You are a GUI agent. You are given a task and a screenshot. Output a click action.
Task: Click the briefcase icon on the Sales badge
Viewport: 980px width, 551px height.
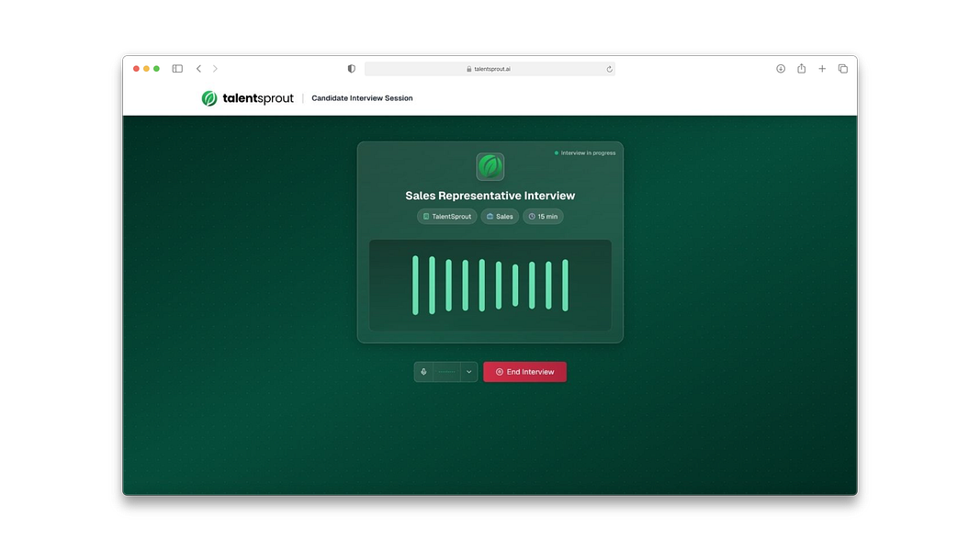(x=488, y=216)
